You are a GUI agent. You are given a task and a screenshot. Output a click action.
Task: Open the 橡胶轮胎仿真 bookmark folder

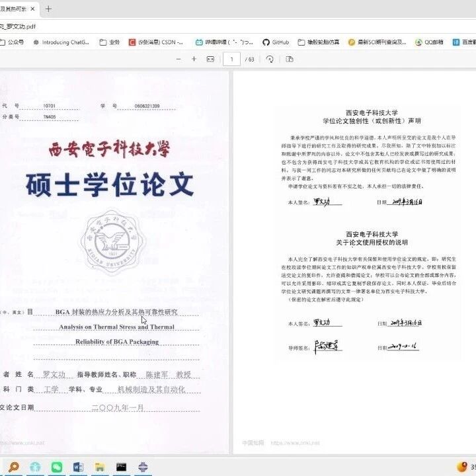(319, 42)
